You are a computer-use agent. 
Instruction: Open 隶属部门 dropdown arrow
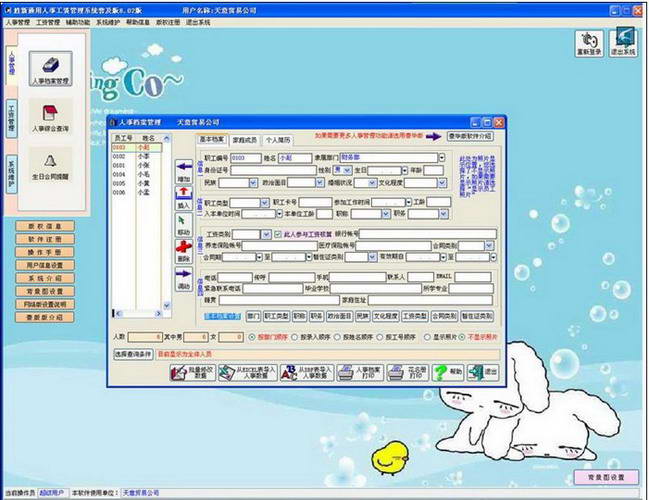click(442, 158)
